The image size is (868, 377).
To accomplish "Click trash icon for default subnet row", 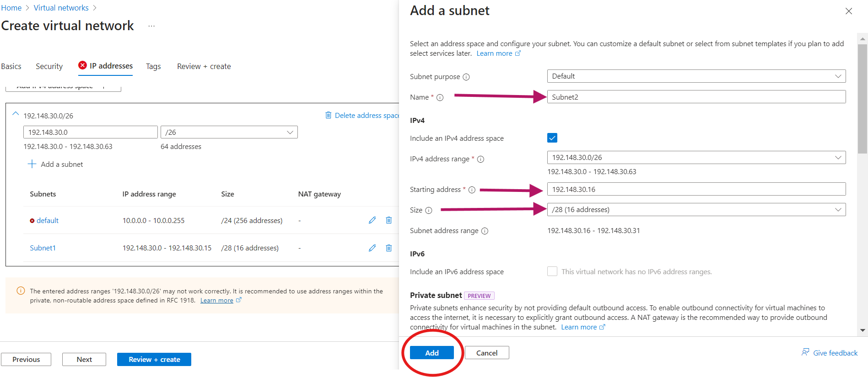I will [x=388, y=220].
